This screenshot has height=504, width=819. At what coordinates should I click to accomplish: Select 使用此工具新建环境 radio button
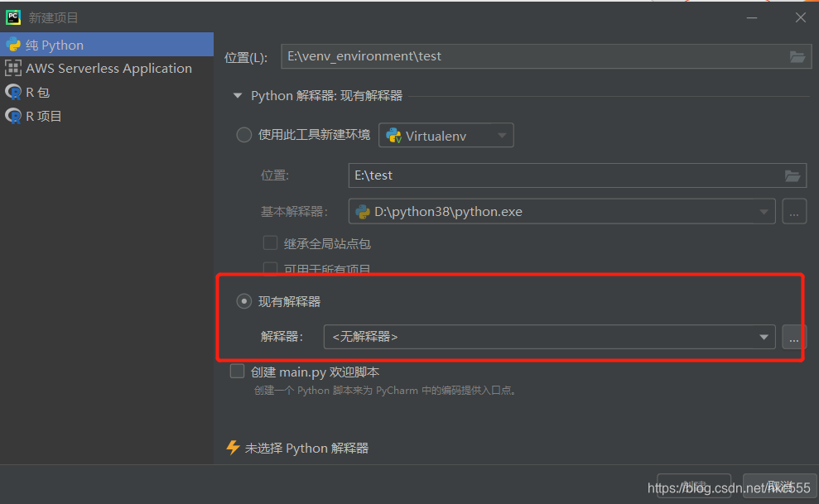point(244,135)
